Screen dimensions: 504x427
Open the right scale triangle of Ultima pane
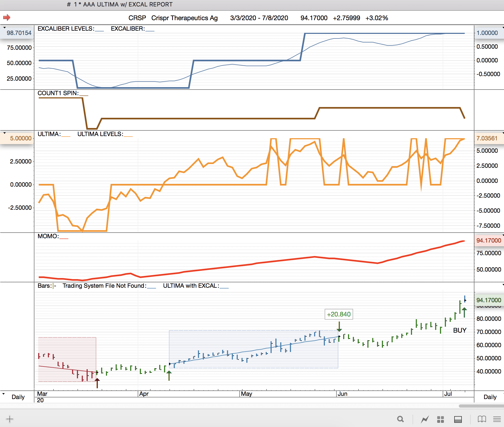[x=503, y=133]
